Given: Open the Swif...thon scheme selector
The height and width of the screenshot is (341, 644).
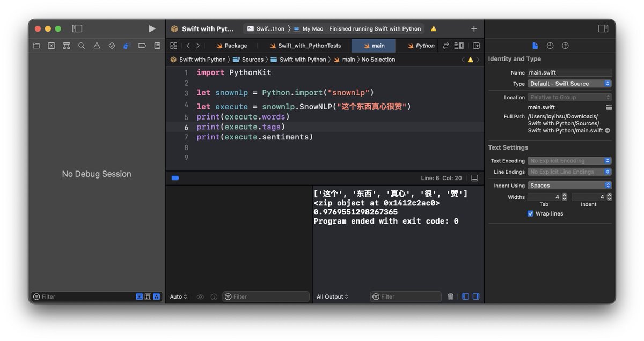Looking at the screenshot, I should (266, 29).
